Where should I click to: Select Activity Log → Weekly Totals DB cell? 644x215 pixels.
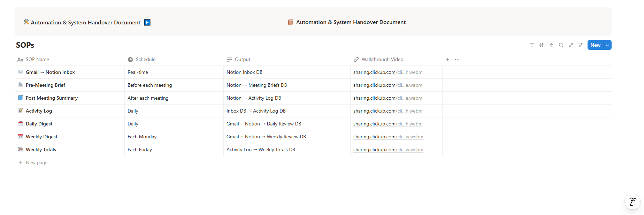click(287, 149)
